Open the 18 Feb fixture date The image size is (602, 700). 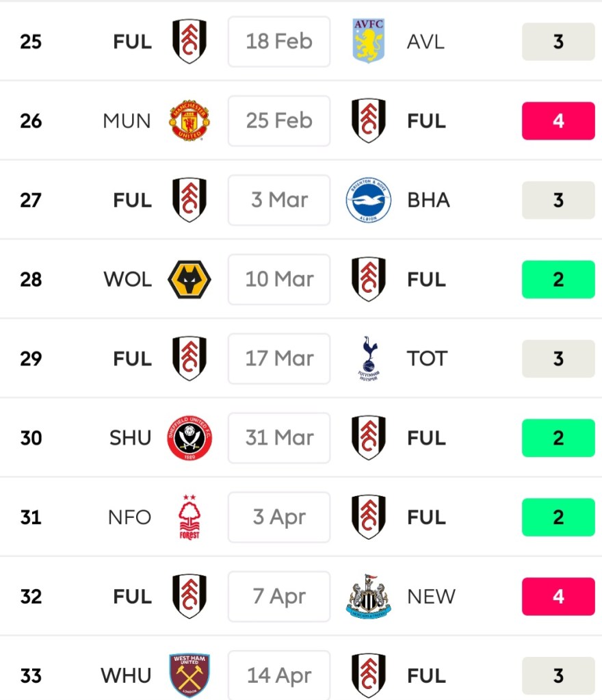pyautogui.click(x=279, y=42)
